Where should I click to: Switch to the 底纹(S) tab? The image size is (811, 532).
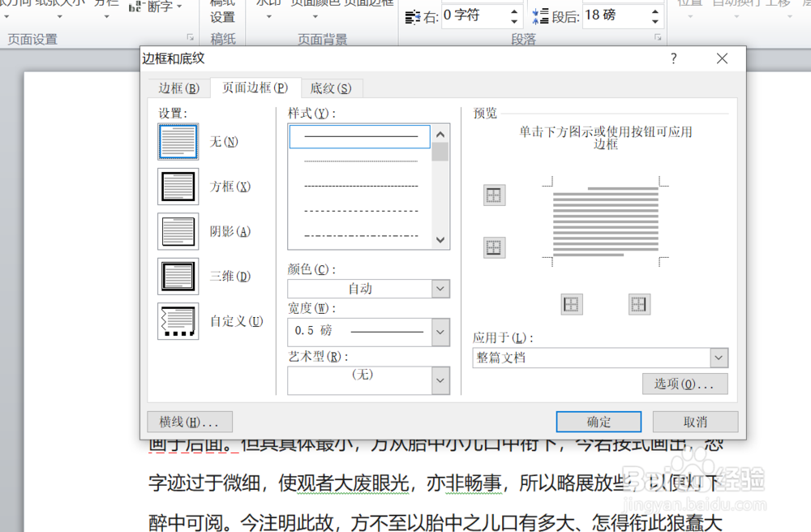331,88
